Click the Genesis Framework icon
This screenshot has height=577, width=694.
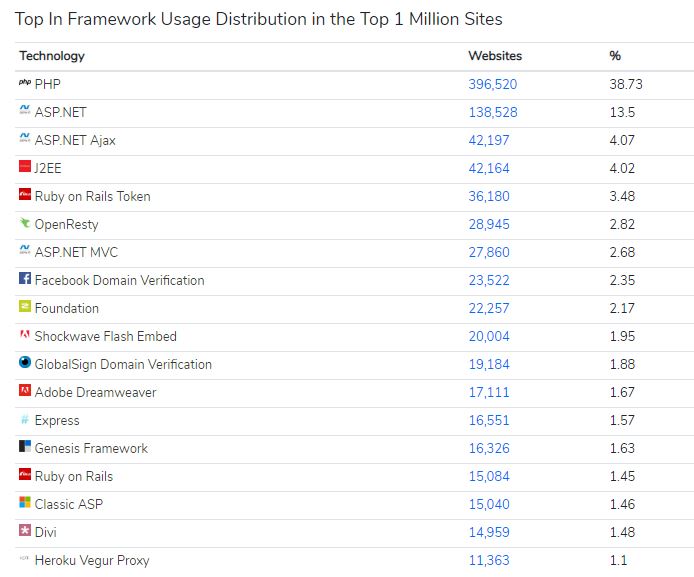25,448
